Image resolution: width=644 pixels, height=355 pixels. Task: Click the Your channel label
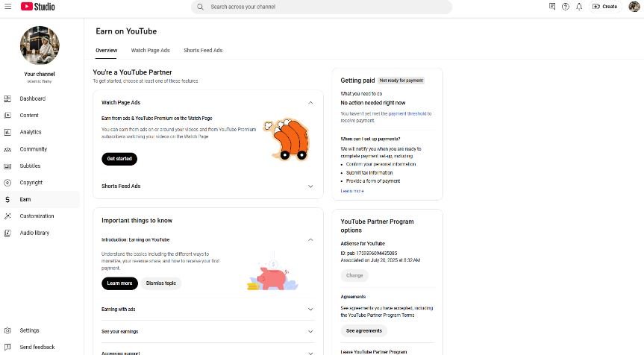pos(40,75)
